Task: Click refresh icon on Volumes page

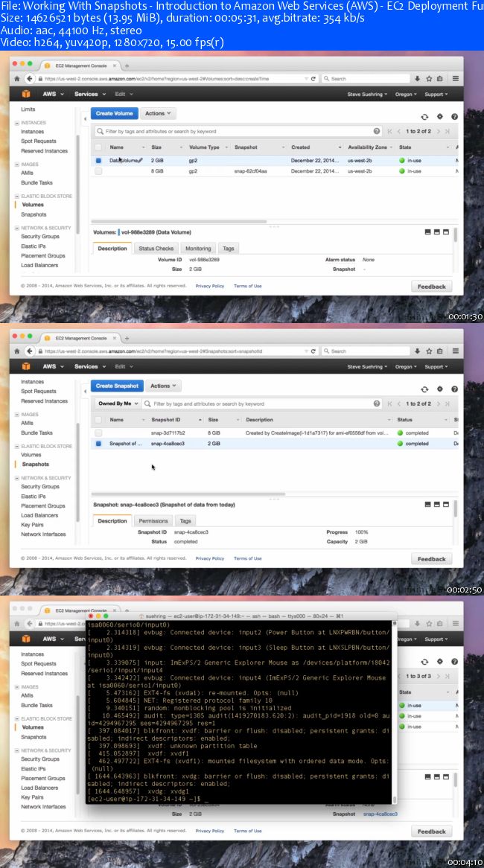Action: click(x=424, y=117)
